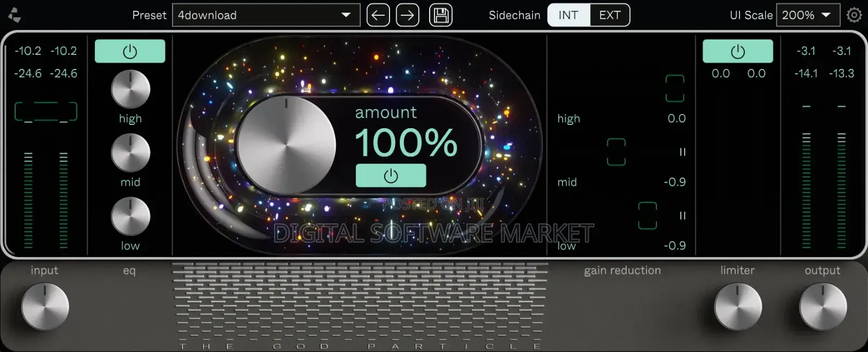Click the output gain knob
This screenshot has height=352, width=868.
(823, 306)
